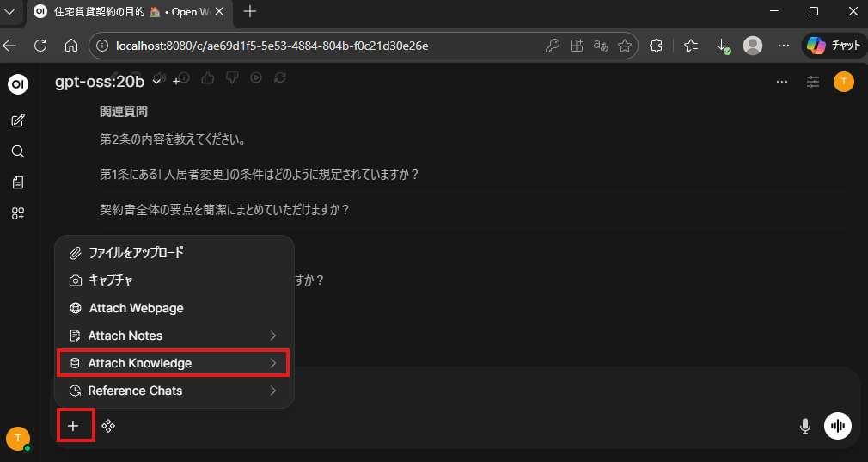Toggle the plus attachment menu button

[74, 426]
